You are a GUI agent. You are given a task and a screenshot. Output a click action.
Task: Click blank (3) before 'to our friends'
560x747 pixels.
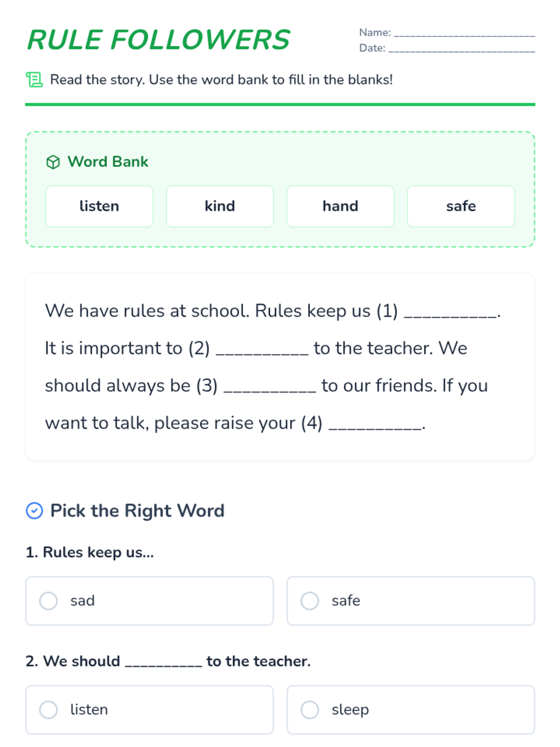(270, 388)
